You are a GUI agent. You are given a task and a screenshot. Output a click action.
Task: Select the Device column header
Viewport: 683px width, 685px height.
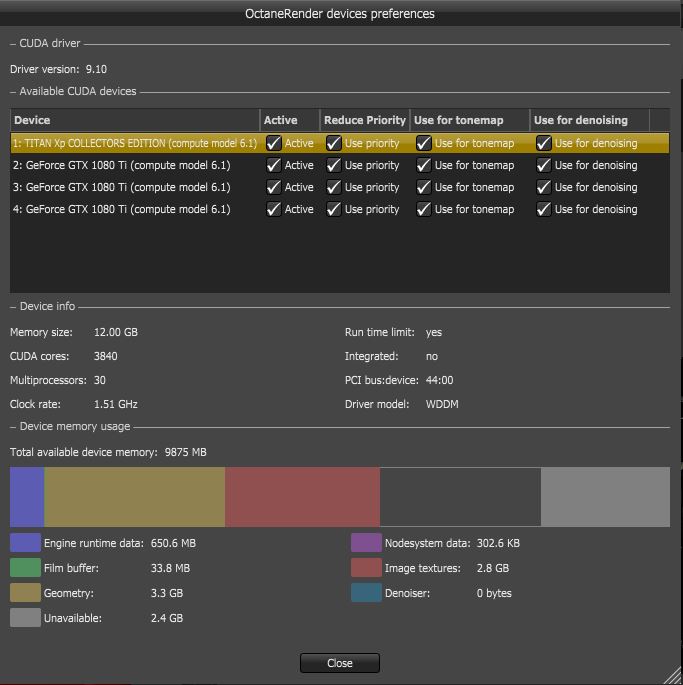pos(135,120)
